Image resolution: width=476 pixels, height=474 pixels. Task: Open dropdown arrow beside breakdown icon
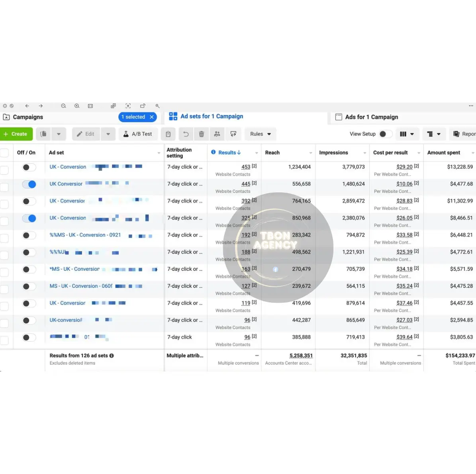[439, 134]
